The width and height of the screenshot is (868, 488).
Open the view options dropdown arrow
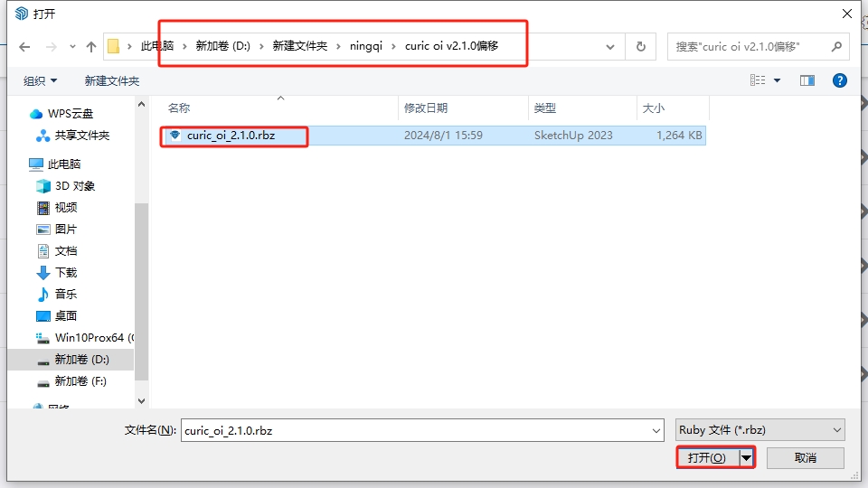[777, 80]
